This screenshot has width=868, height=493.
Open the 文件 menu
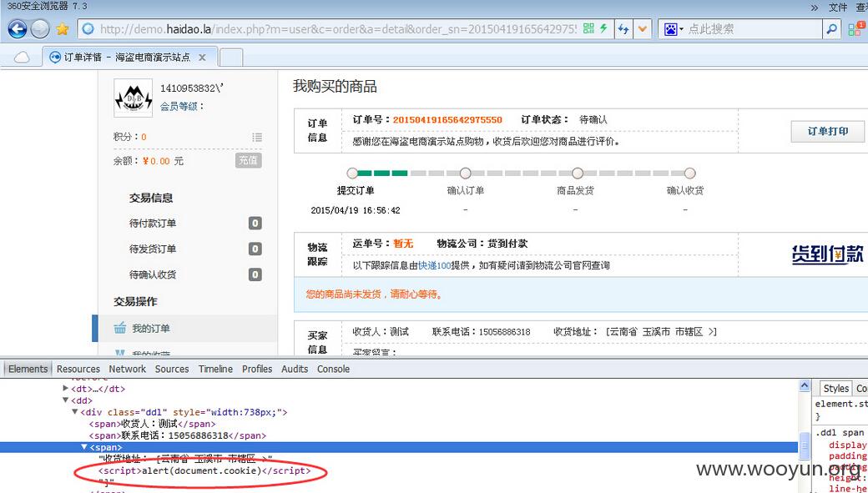point(838,8)
